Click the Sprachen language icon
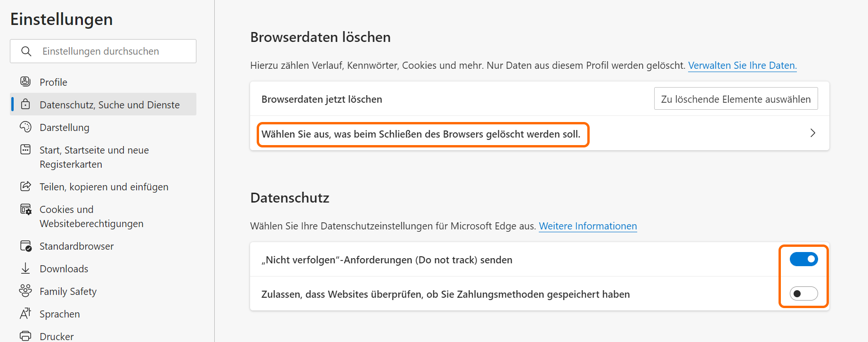Screen dimensions: 868x342 pos(25,314)
